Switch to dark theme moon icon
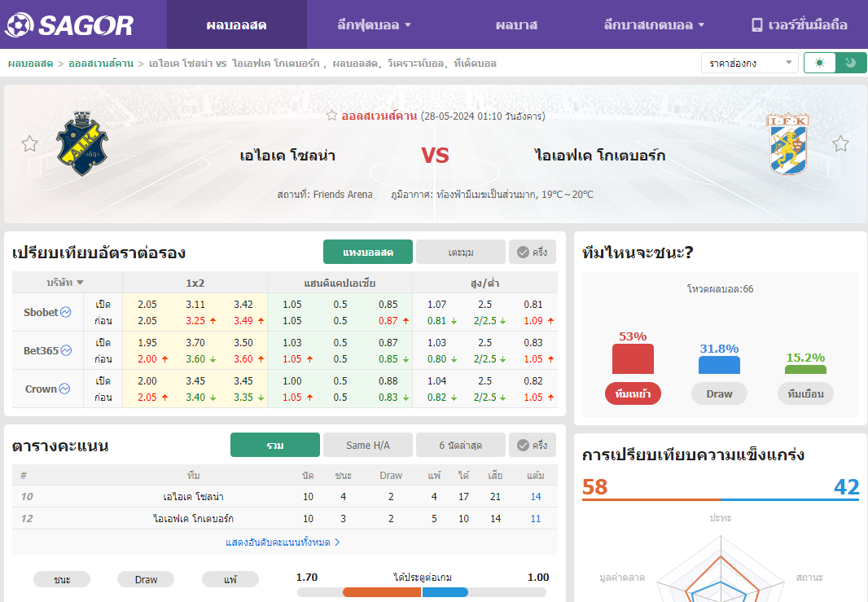The image size is (868, 602). [x=851, y=64]
